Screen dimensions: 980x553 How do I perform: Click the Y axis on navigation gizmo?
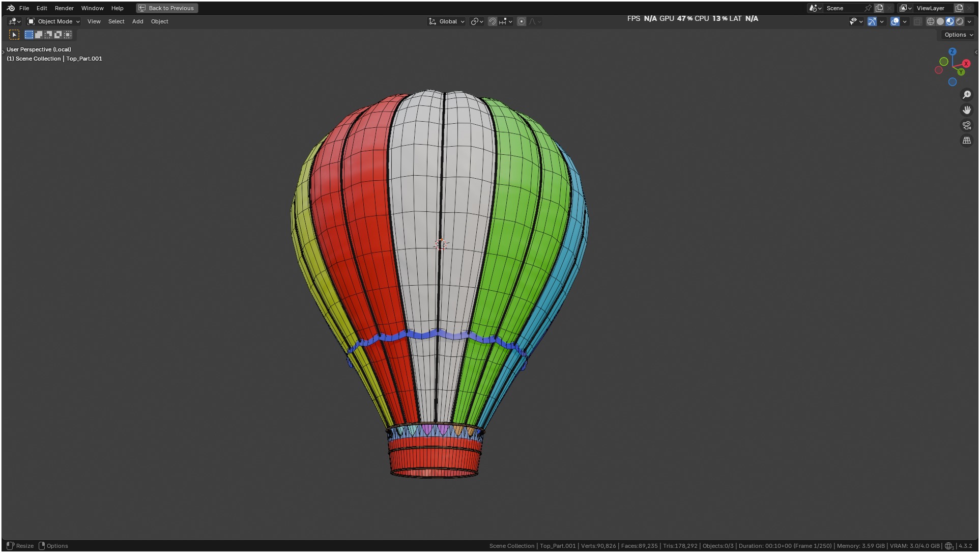pyautogui.click(x=961, y=72)
